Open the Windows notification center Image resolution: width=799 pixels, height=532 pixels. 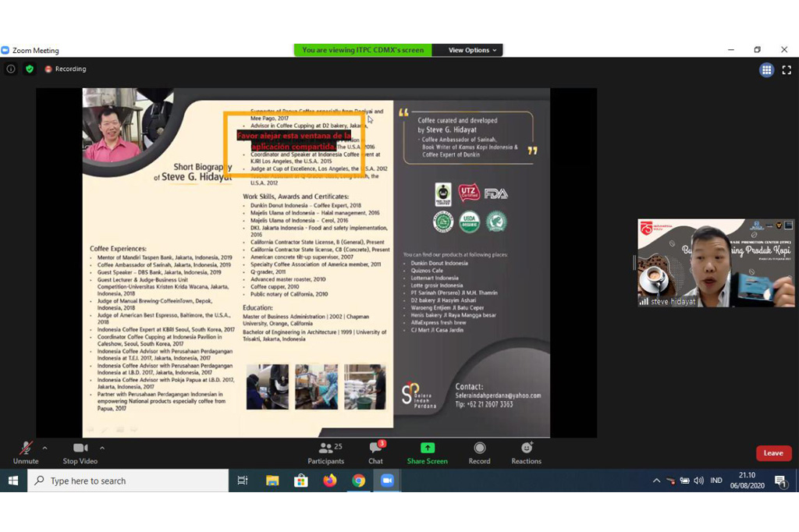coord(780,481)
